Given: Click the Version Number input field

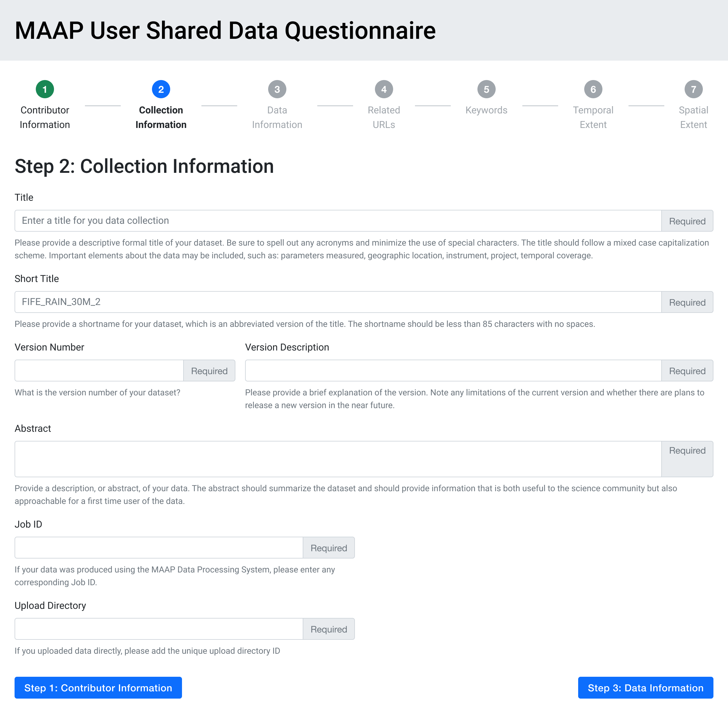Looking at the screenshot, I should coord(99,370).
